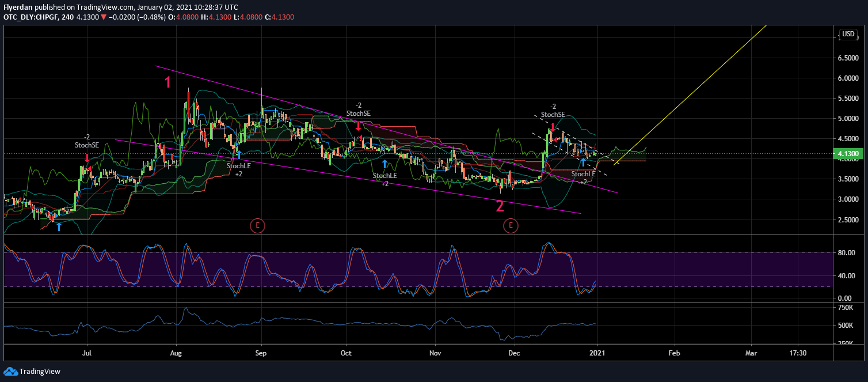Select the '-2 StochSE' label in December

tap(553, 110)
